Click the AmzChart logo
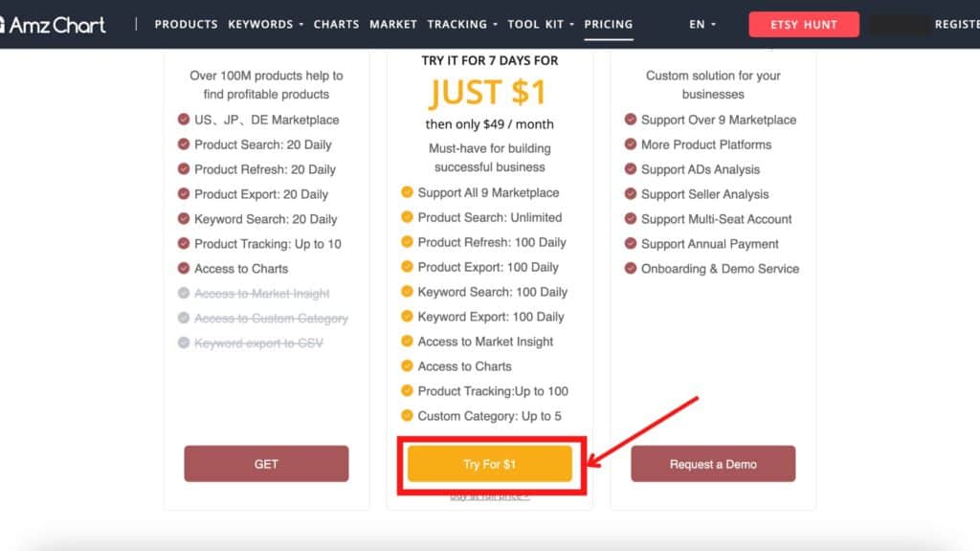Image resolution: width=980 pixels, height=551 pixels. tap(54, 24)
